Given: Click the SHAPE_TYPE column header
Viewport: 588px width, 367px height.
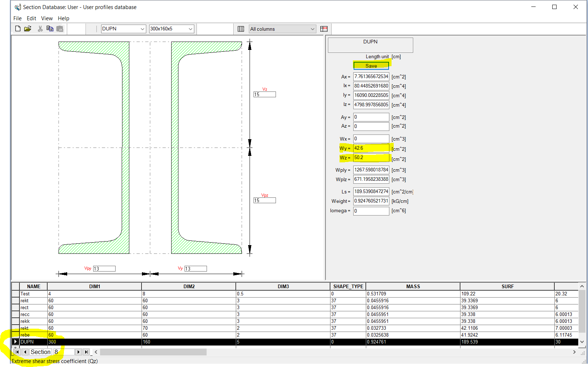Looking at the screenshot, I should tap(348, 286).
